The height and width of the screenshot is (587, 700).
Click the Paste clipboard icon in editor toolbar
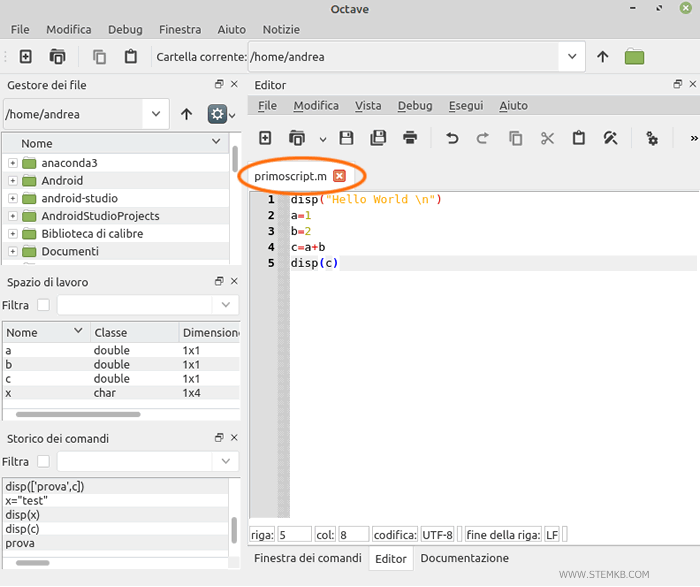tap(578, 138)
